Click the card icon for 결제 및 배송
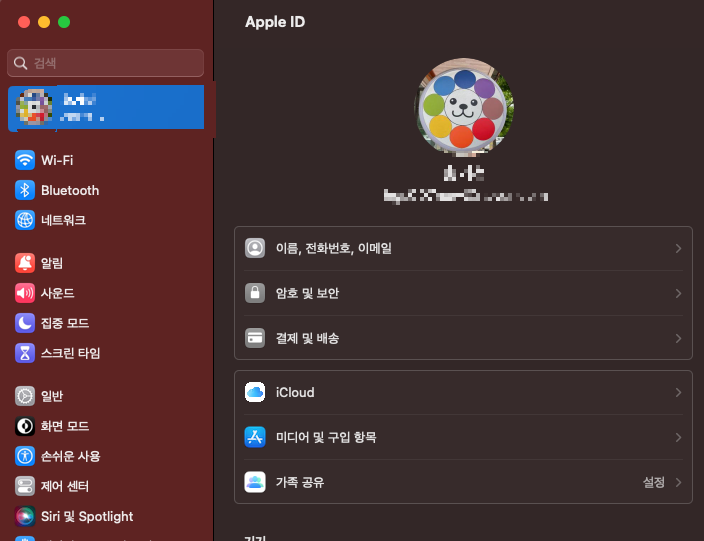704x541 pixels. (x=255, y=338)
